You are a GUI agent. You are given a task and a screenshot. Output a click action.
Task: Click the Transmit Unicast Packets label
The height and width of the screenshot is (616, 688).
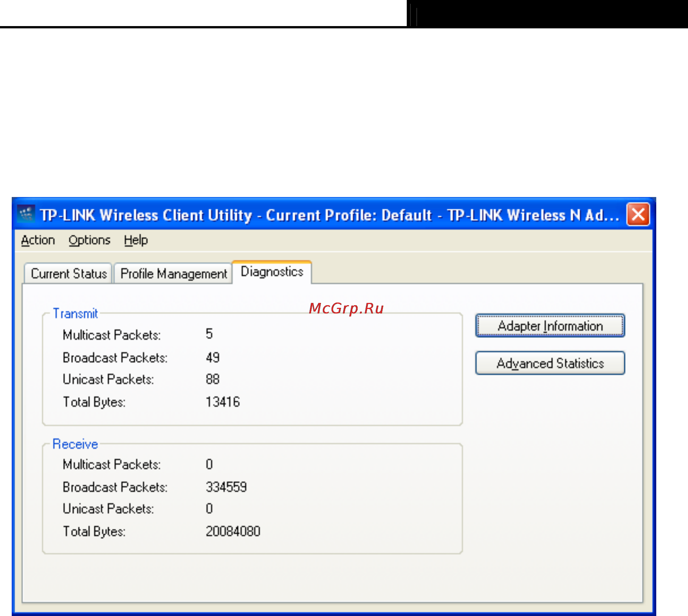point(108,379)
